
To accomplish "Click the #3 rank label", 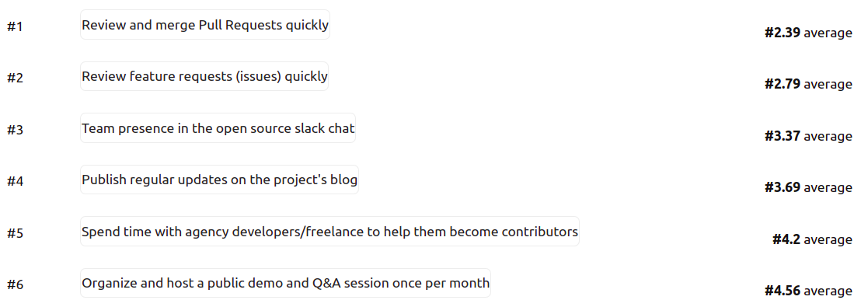I will pos(15,130).
